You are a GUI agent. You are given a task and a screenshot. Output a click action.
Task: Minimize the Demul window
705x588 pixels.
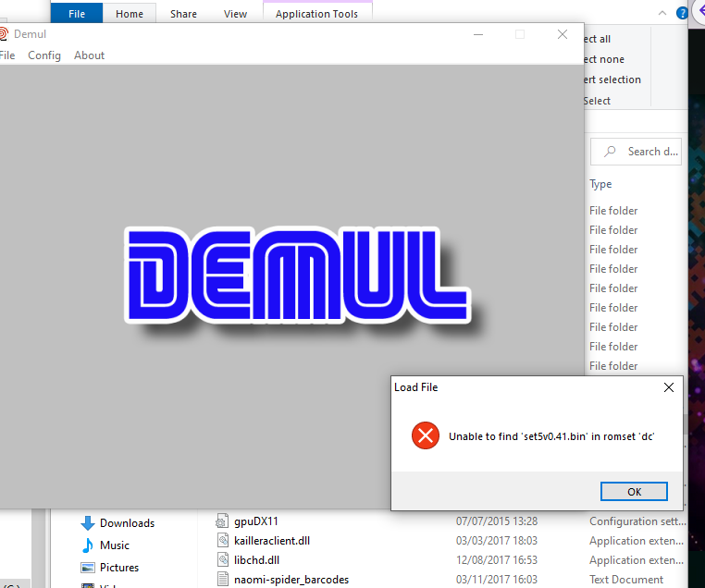(478, 34)
